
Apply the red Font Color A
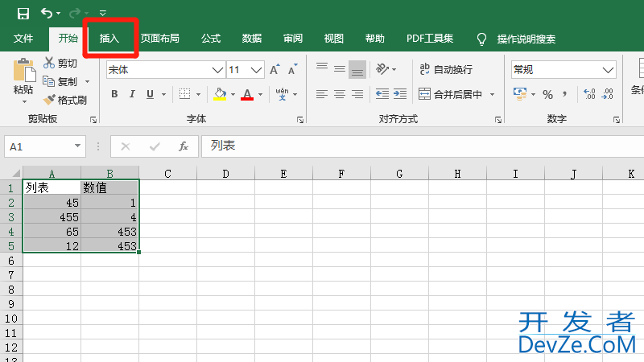click(x=247, y=94)
